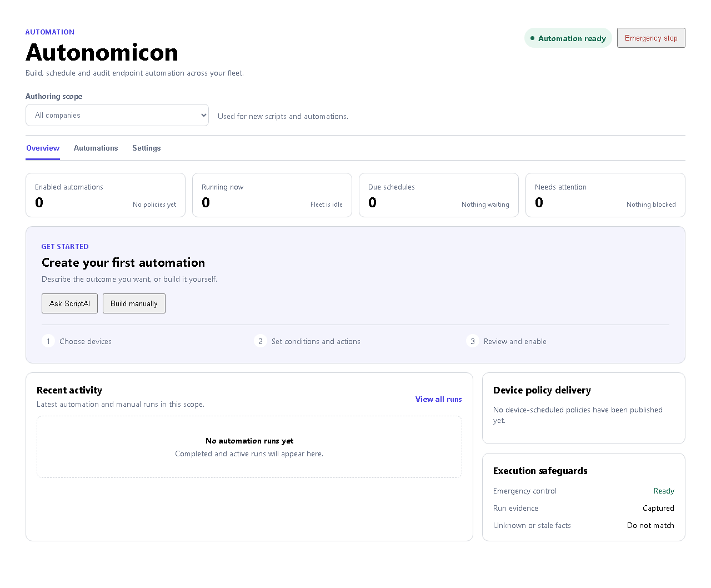This screenshot has width=711, height=588.
Task: Click the Emergency control Ready status
Action: [664, 491]
